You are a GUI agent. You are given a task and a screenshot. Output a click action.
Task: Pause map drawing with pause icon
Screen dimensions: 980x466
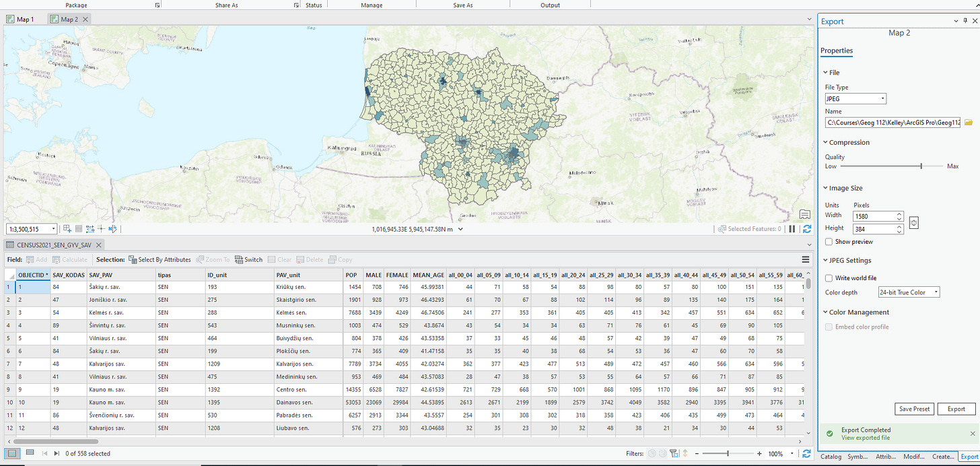(x=792, y=229)
